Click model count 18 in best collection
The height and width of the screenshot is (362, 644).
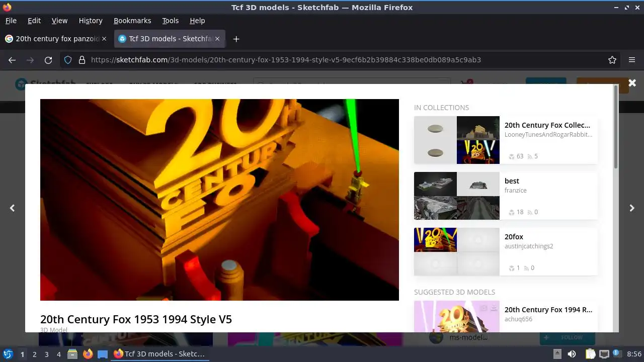point(516,212)
